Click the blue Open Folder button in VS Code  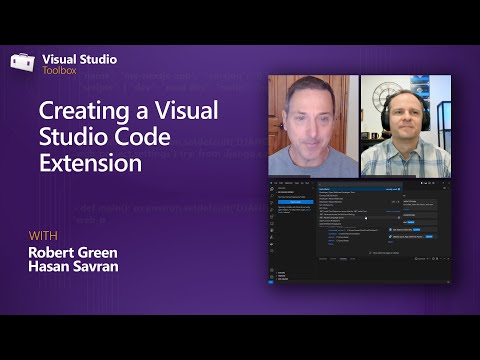coord(296,202)
